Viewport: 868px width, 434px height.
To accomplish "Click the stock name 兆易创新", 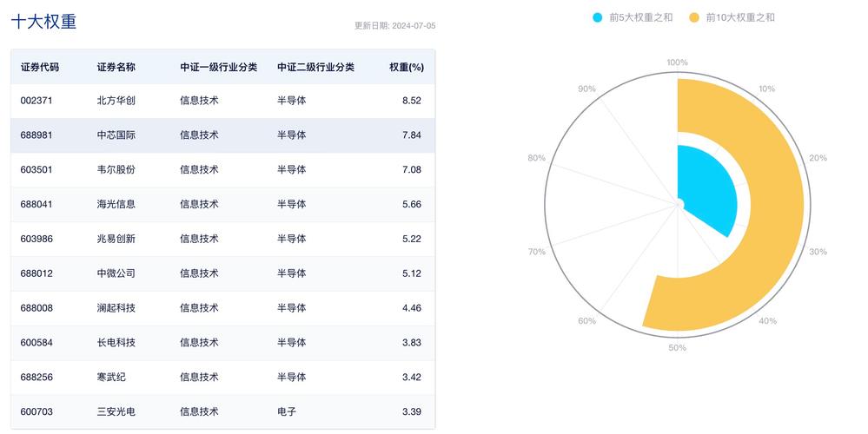I will pos(116,239).
